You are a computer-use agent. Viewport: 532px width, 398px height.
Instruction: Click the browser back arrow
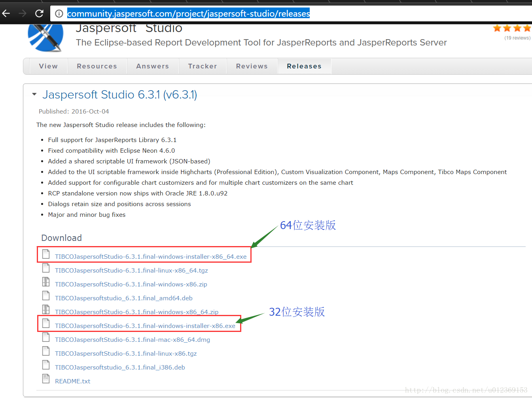pos(6,13)
